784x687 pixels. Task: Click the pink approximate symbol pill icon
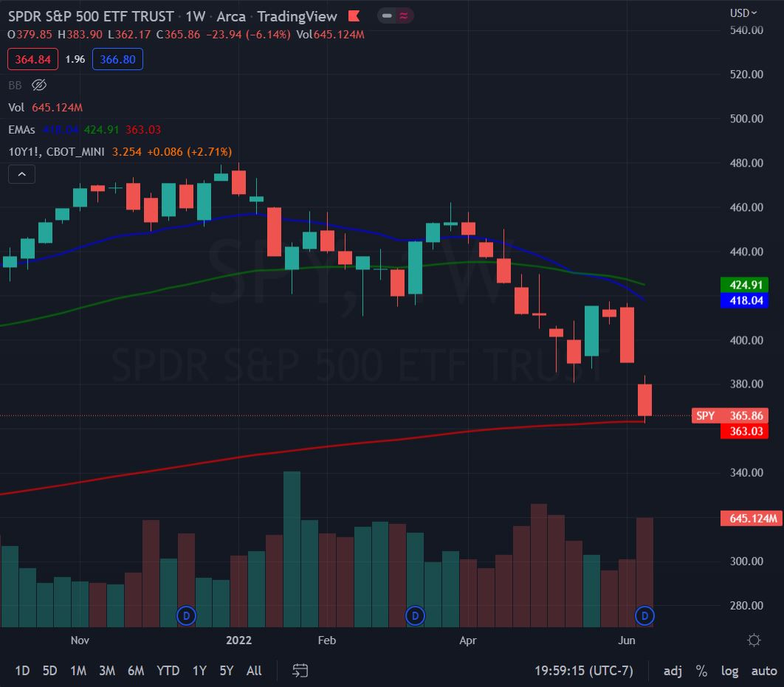point(404,16)
